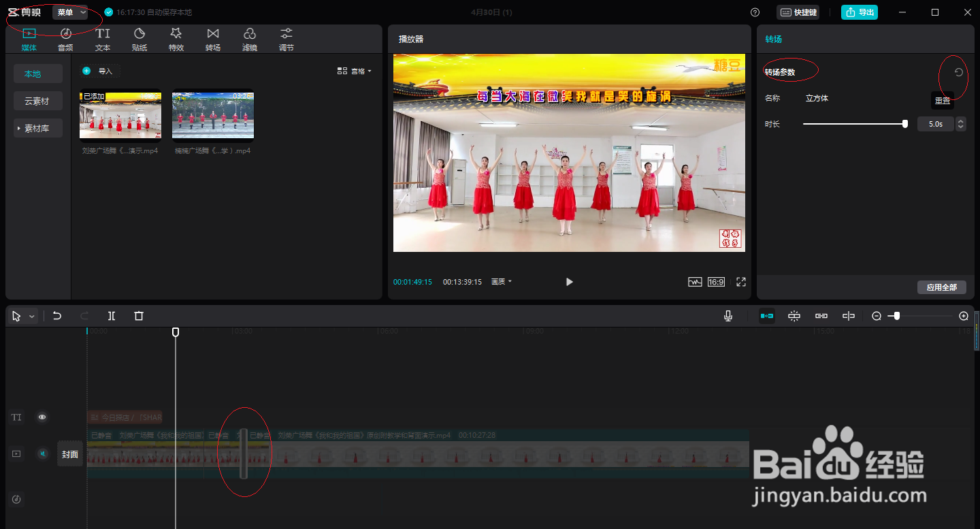Viewport: 980px width, 529px height.
Task: Click the 5.0s duration input field
Action: tap(936, 124)
